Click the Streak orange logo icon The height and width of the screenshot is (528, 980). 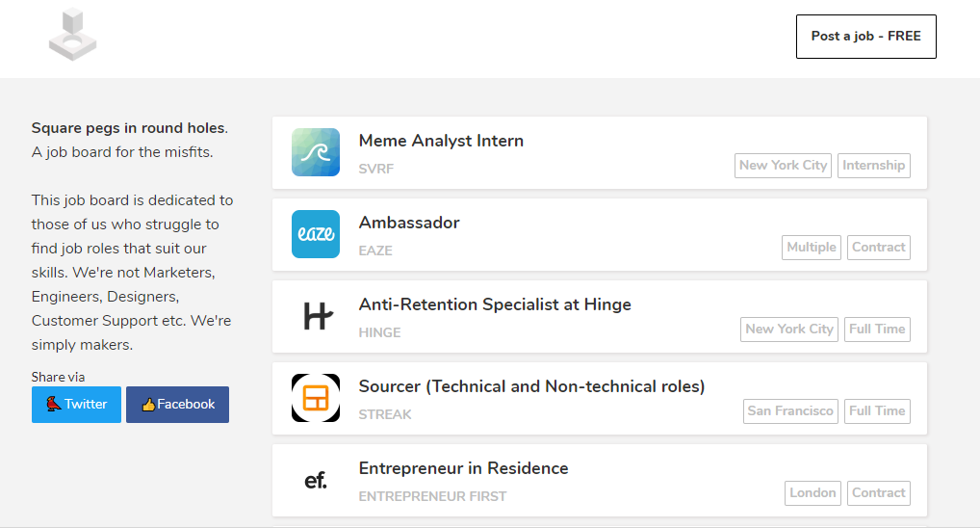[x=316, y=398]
